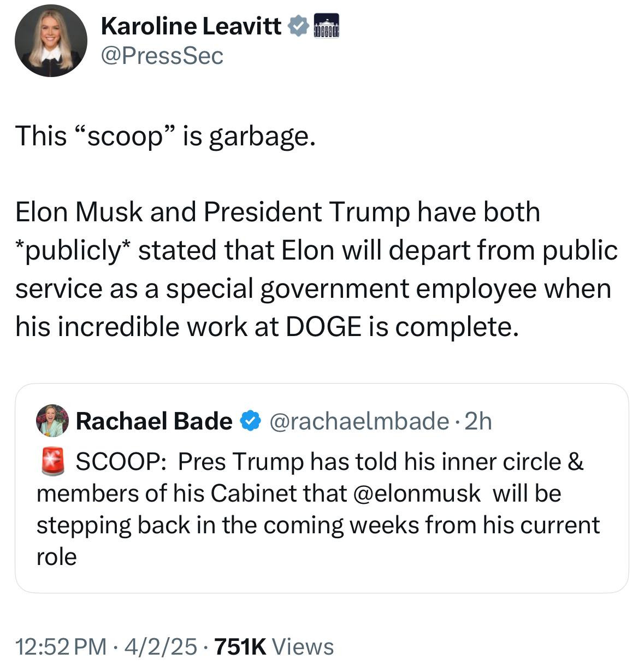Open the @PressSec handle link
The width and height of the screenshot is (644, 671).
[162, 56]
